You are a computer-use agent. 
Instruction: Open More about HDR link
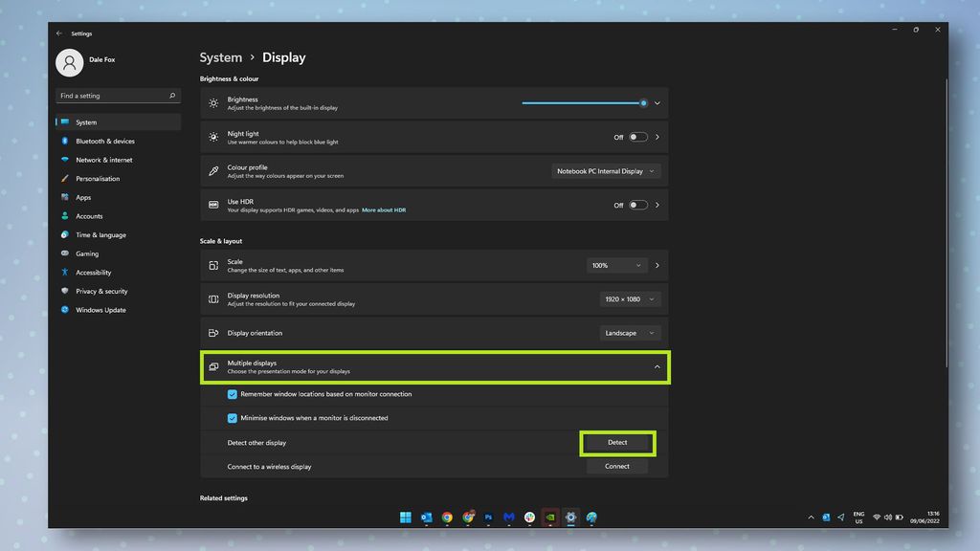383,210
